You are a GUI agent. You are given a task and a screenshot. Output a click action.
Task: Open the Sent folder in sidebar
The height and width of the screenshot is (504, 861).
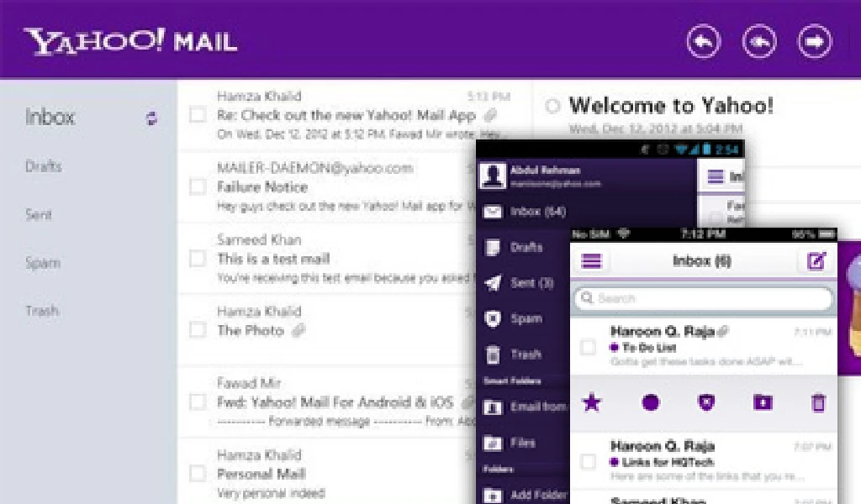(39, 214)
